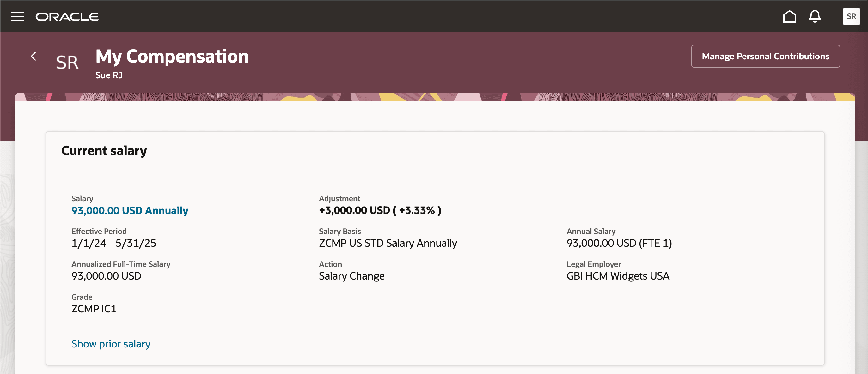Click the Oracle logo
Viewport: 868px width, 374px height.
[x=67, y=16]
